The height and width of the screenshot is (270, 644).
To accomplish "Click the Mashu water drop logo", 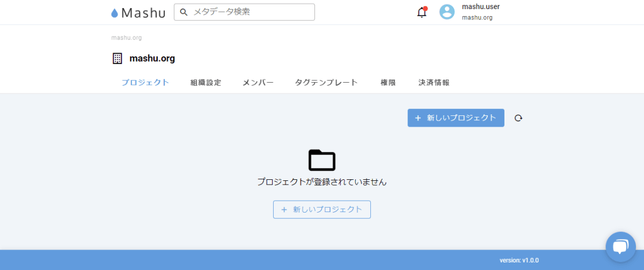I will pos(114,13).
